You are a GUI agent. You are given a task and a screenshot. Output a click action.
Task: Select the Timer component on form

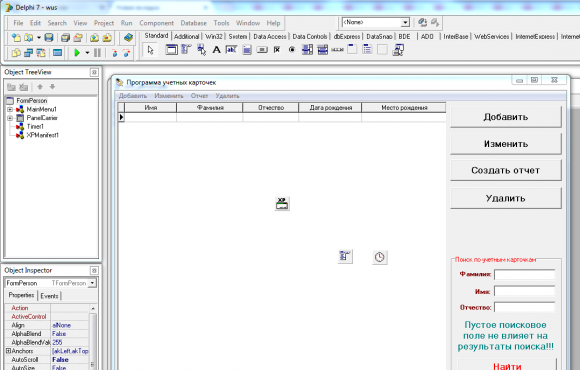380,257
